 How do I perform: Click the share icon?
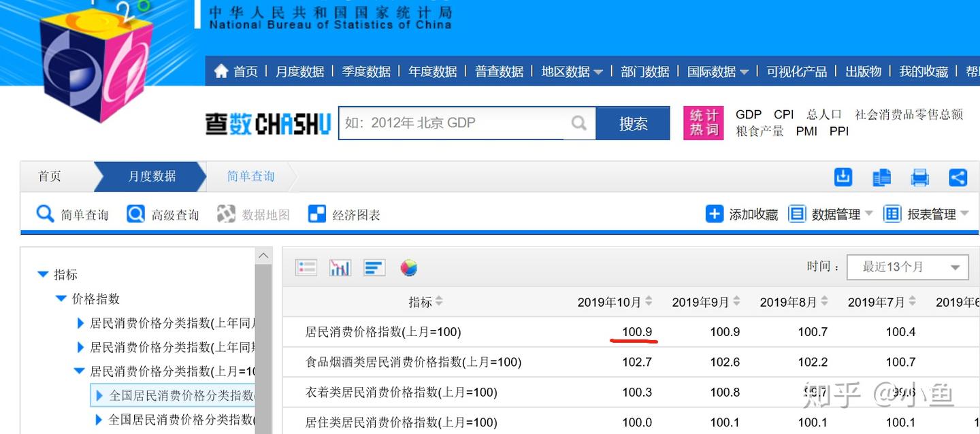tap(959, 176)
